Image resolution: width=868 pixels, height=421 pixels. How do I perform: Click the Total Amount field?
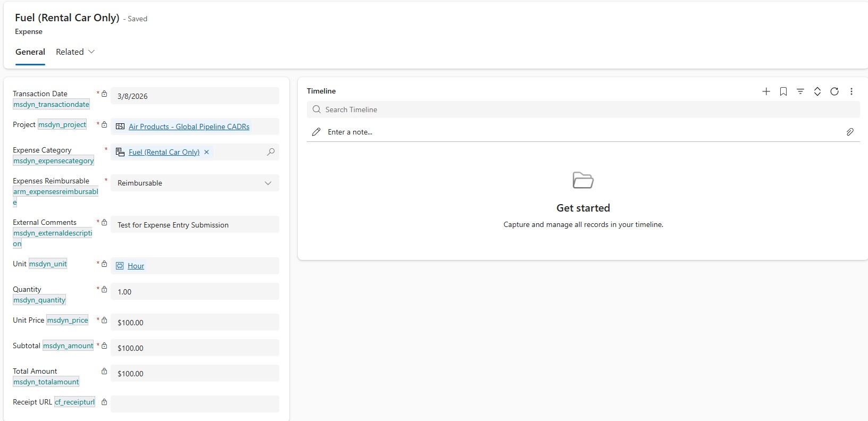tap(195, 373)
